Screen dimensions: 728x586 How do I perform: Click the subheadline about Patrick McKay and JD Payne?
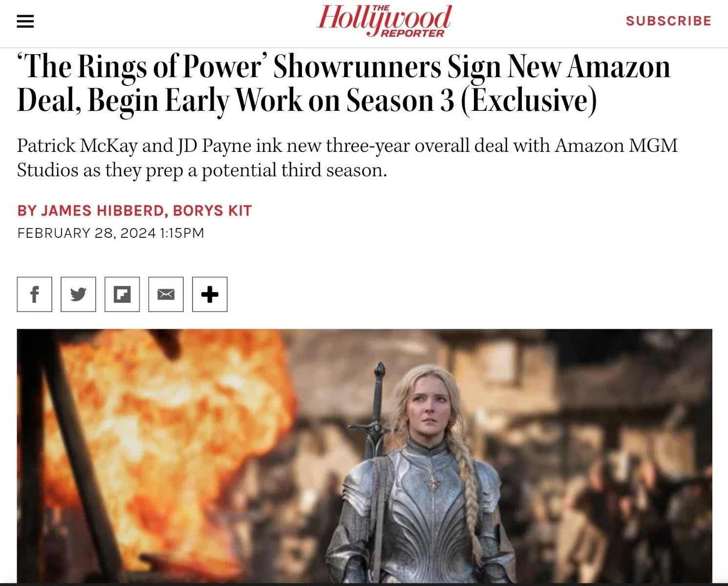tap(347, 158)
